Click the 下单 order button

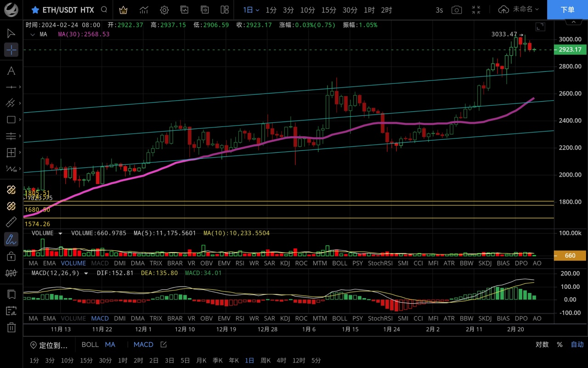(567, 10)
